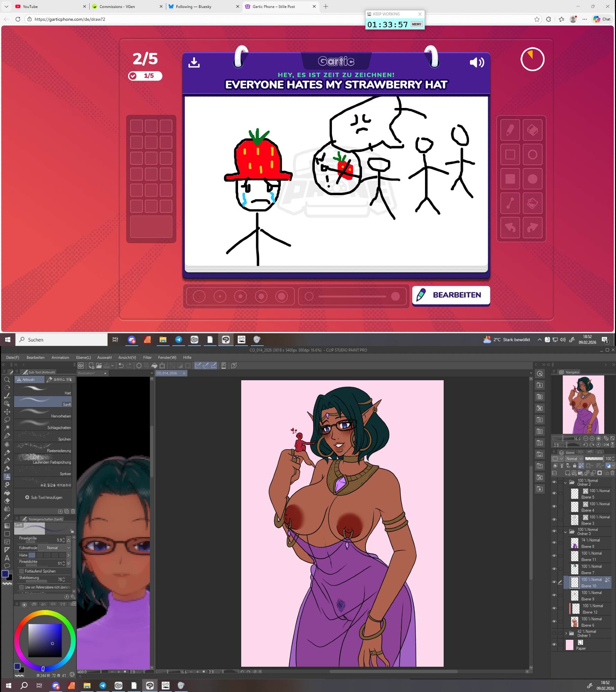Enable the Fortlaufend Sprühen checkbox
The height and width of the screenshot is (692, 616).
[x=21, y=571]
